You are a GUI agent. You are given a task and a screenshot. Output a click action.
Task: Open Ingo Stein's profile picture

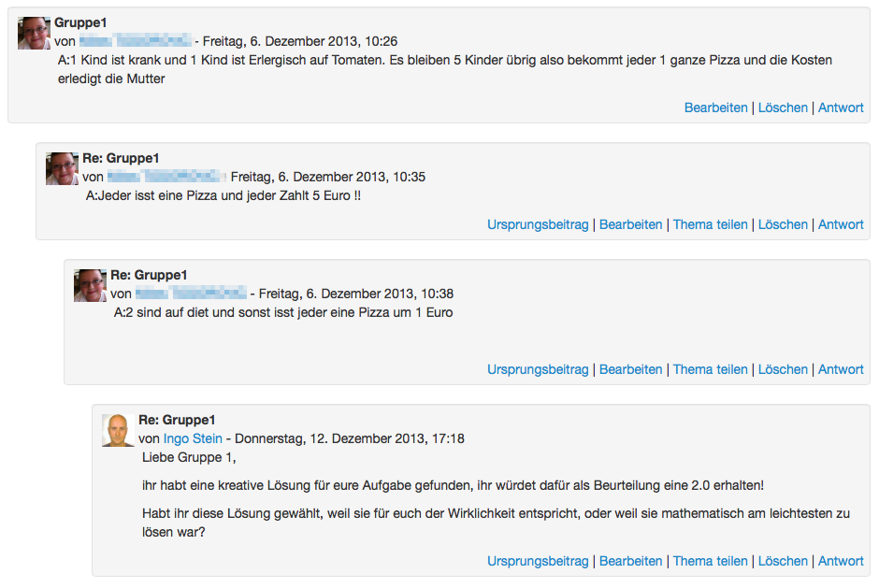coord(118,431)
